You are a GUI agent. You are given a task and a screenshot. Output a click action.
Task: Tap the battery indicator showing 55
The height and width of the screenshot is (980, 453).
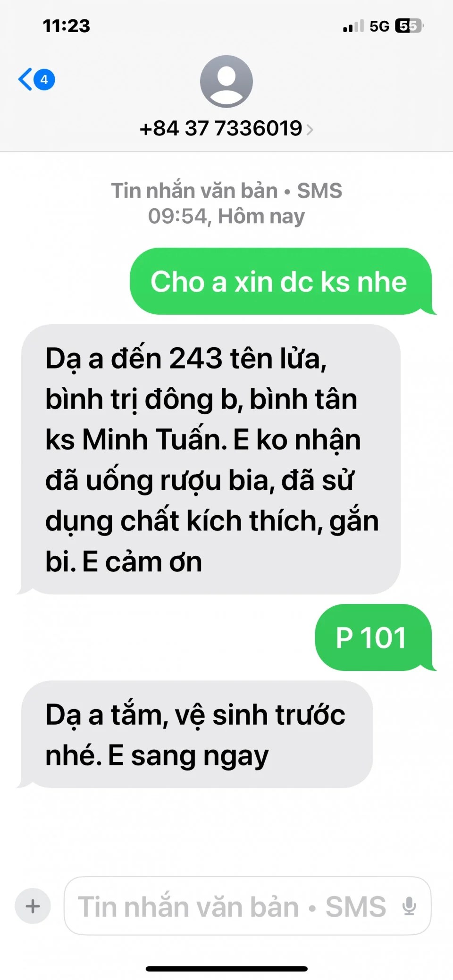[x=409, y=25]
